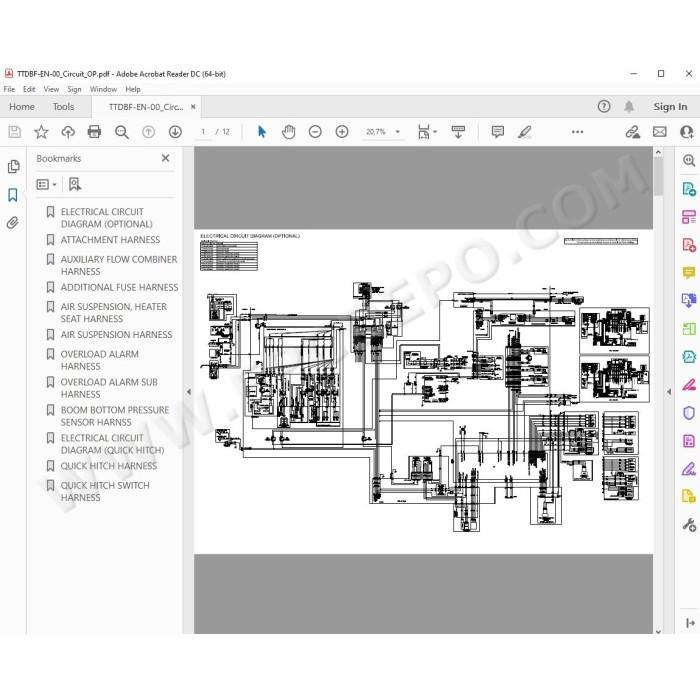Switch to the Tools tab
700x700 pixels.
(x=63, y=107)
